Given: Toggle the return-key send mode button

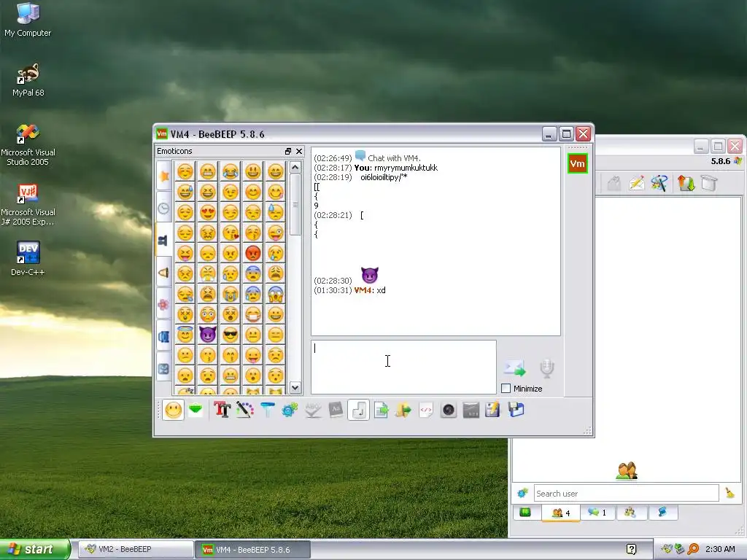Looking at the screenshot, I should 358,410.
